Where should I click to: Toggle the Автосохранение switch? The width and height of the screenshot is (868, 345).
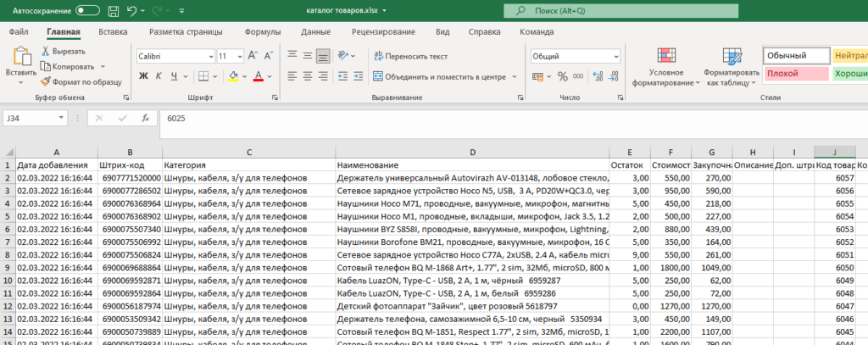coord(87,11)
